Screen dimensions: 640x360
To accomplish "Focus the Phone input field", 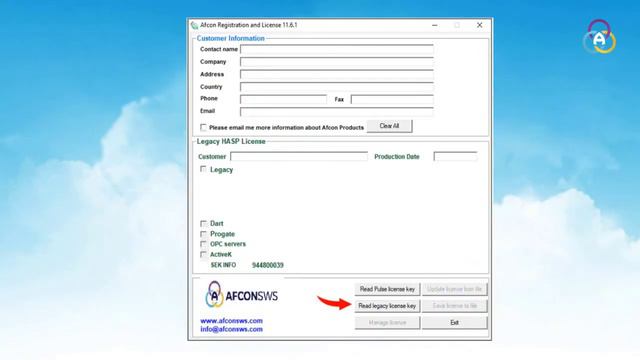I will coord(283,99).
